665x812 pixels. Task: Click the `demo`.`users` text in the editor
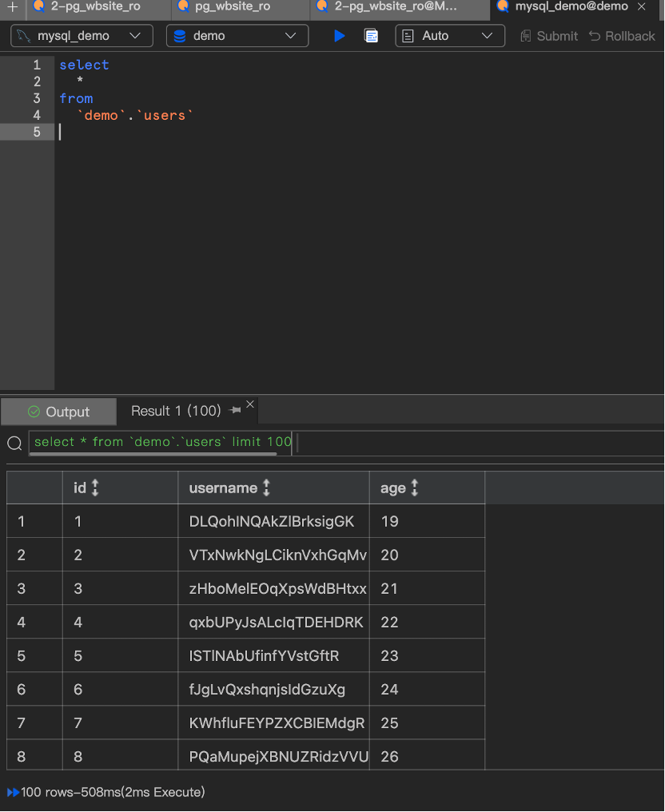134,115
